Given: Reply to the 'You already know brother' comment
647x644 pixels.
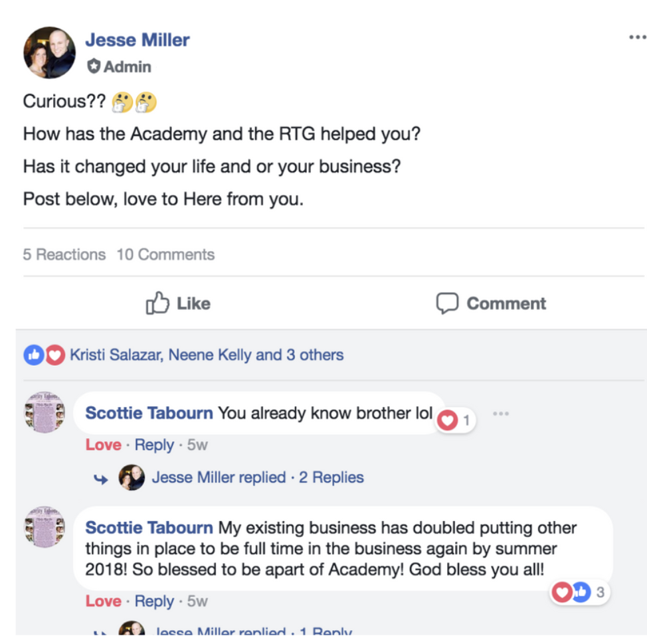Looking at the screenshot, I should coord(154,445).
